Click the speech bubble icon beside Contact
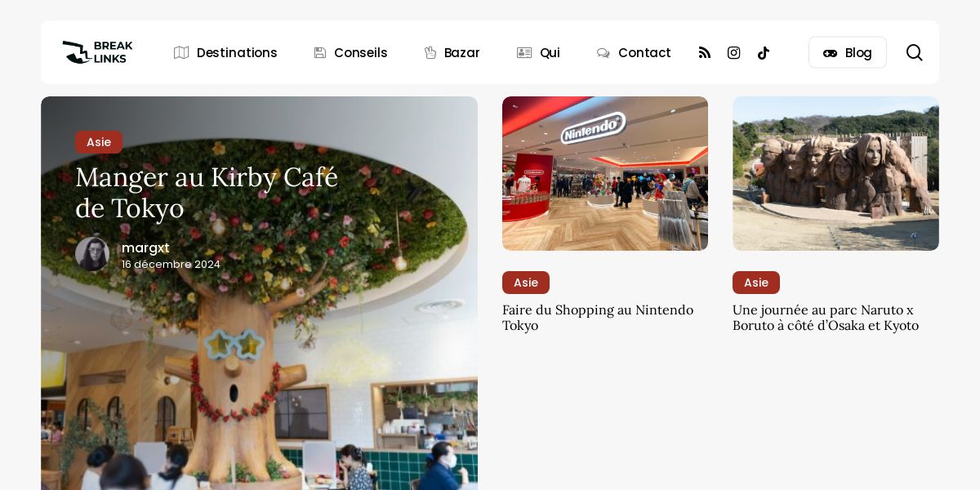Image resolution: width=980 pixels, height=490 pixels. (x=604, y=52)
